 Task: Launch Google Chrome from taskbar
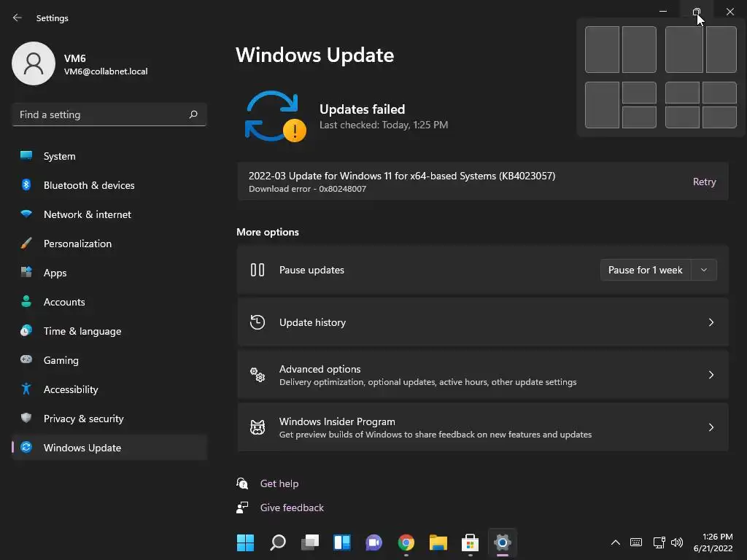[406, 542]
